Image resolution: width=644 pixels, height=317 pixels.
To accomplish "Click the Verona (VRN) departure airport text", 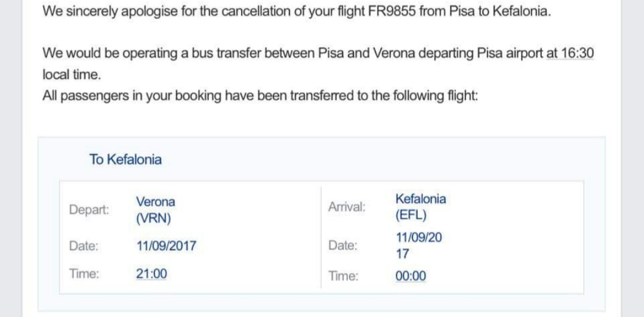I will 156,210.
